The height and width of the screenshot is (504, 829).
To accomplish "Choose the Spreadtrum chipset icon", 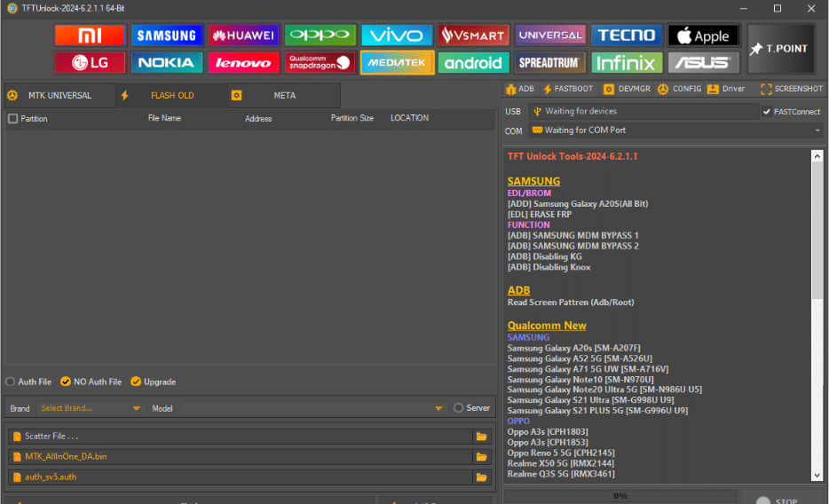I will pyautogui.click(x=549, y=63).
